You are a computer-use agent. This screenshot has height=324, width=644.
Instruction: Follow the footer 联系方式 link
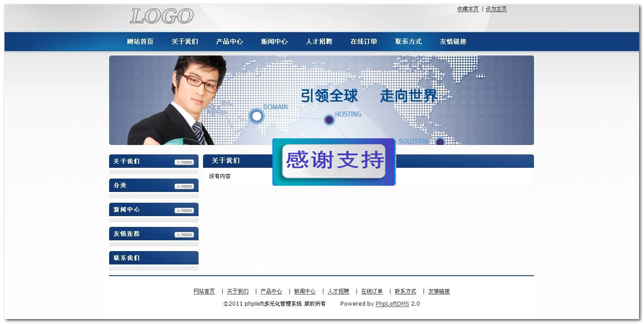[406, 291]
